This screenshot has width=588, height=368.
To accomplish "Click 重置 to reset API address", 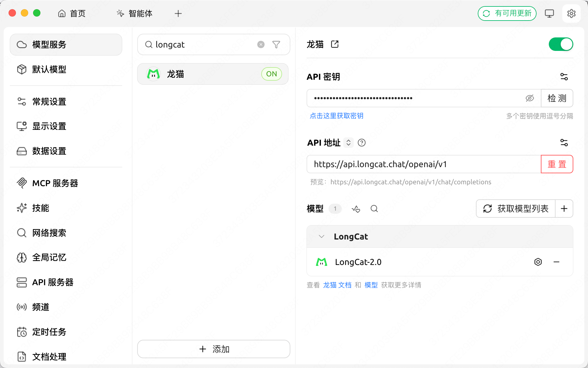I will (x=557, y=164).
